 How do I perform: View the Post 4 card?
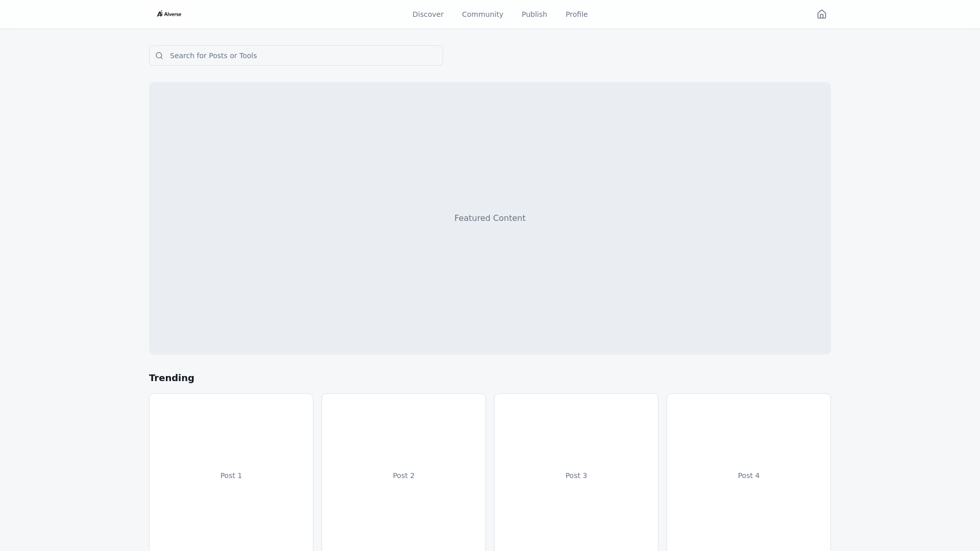[749, 472]
